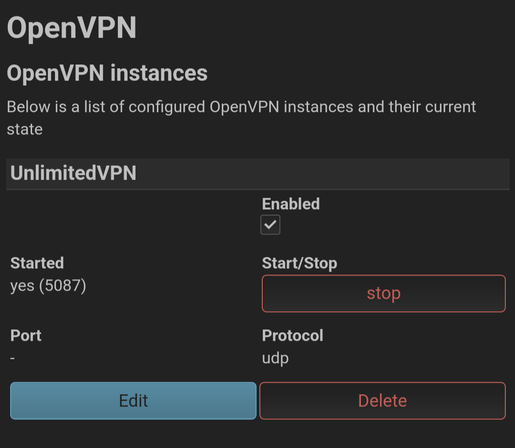Select the udp protocol value

tap(275, 359)
